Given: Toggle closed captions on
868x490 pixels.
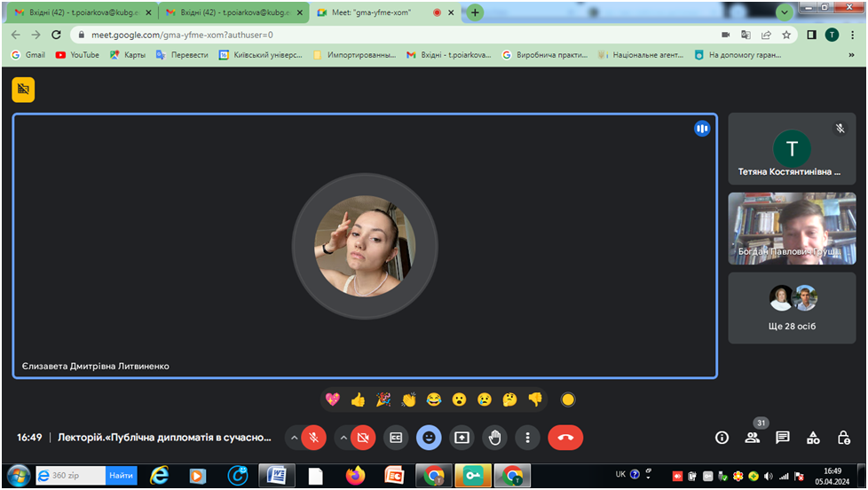Looking at the screenshot, I should click(396, 438).
